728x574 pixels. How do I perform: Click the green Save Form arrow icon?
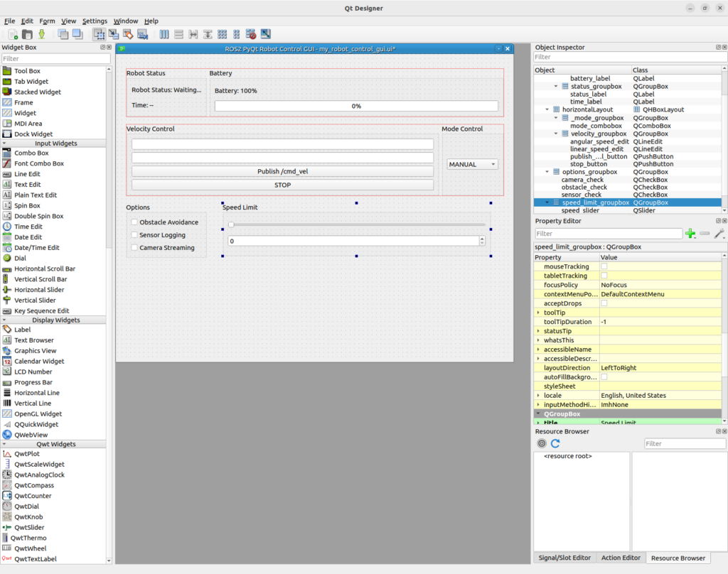(42, 34)
